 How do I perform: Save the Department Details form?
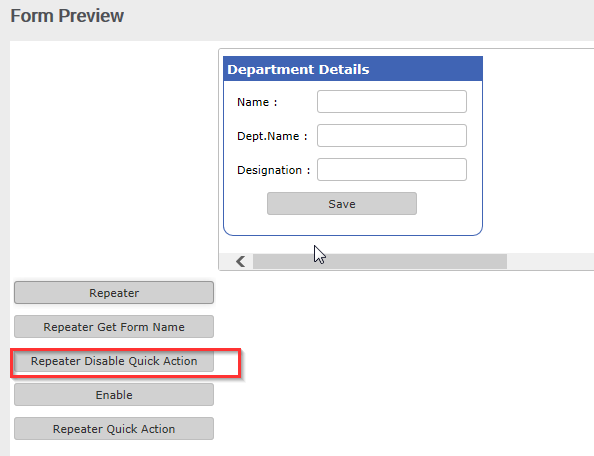[342, 204]
